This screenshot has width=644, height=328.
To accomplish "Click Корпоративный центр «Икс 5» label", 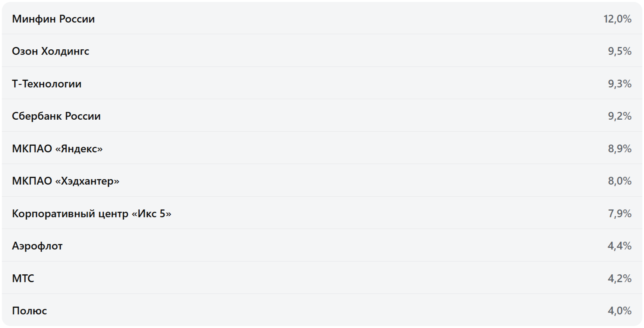I will click(92, 213).
